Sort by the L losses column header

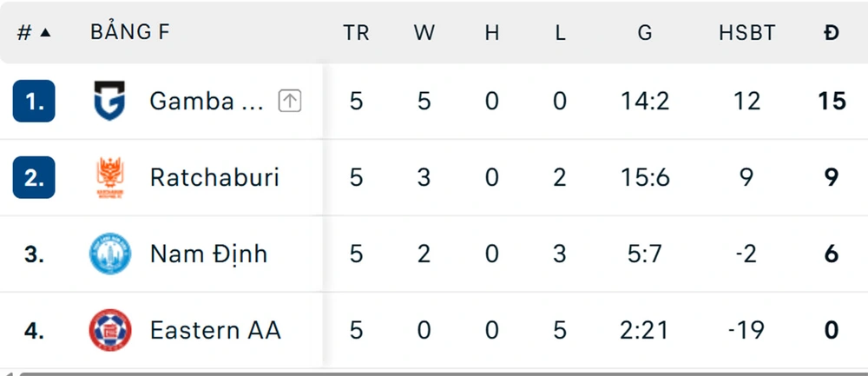[x=560, y=33]
